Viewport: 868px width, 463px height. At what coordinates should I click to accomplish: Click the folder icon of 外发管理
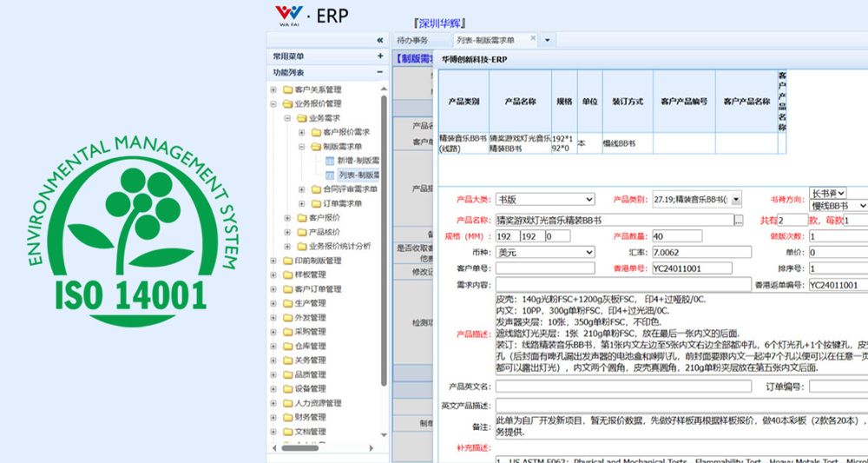coord(288,318)
